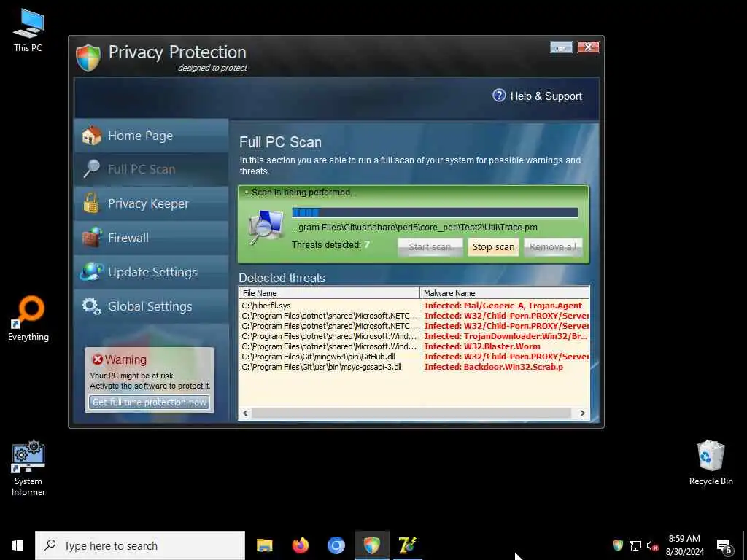Open the Privacy Keeper section
The image size is (747, 560).
tap(151, 204)
